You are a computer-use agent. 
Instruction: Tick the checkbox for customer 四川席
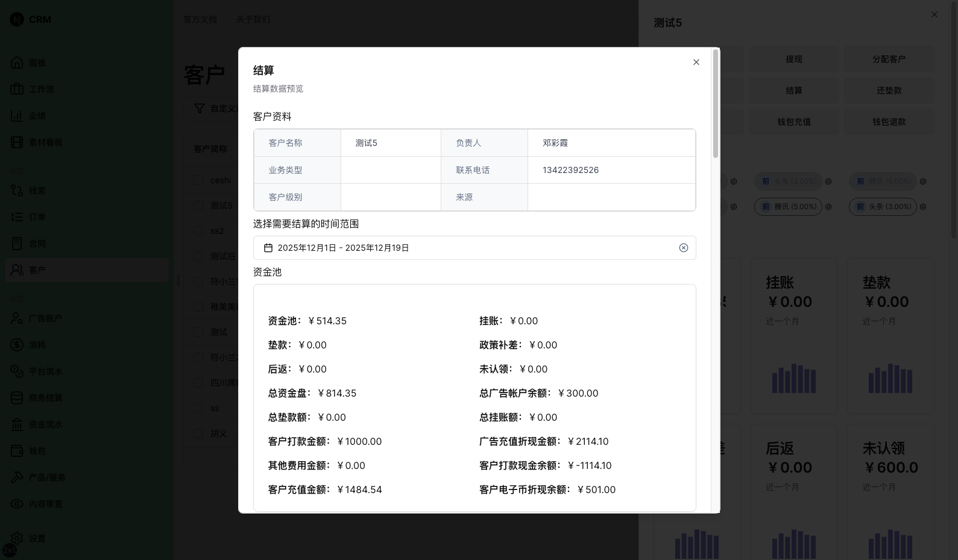(x=198, y=383)
